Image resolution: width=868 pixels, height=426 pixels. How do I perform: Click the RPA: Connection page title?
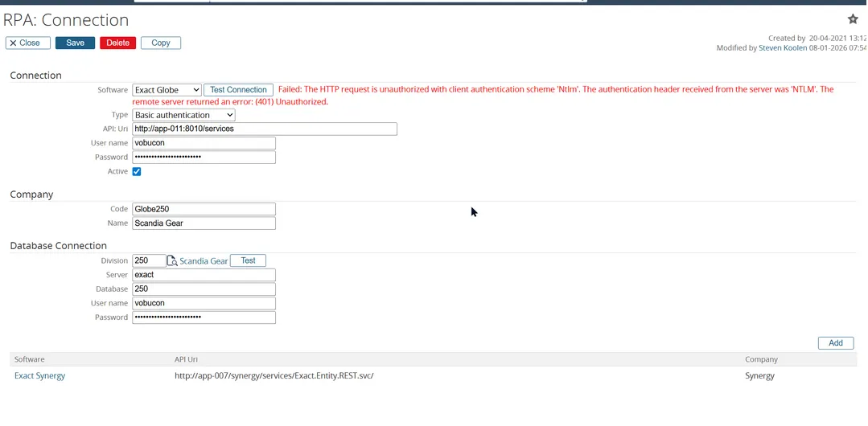click(66, 20)
